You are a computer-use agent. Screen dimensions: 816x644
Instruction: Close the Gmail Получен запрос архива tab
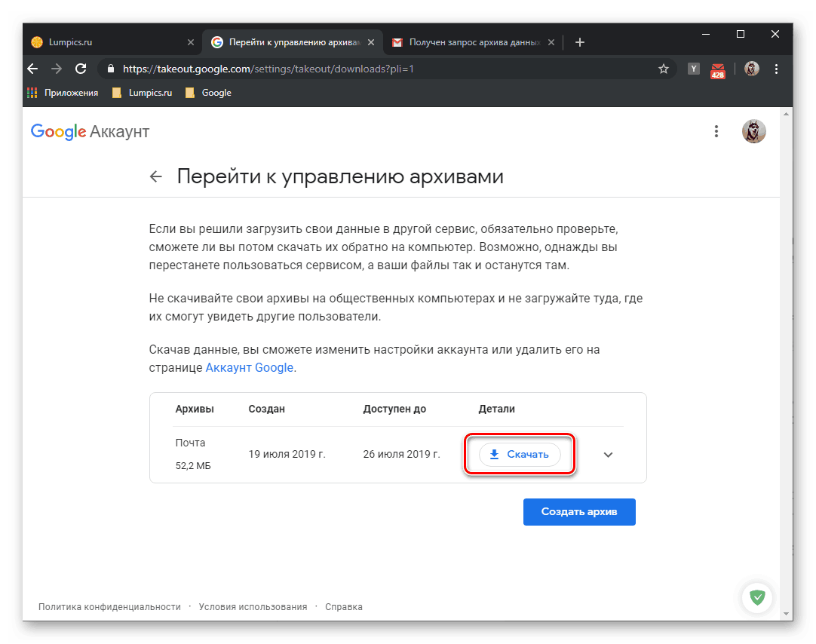[551, 42]
